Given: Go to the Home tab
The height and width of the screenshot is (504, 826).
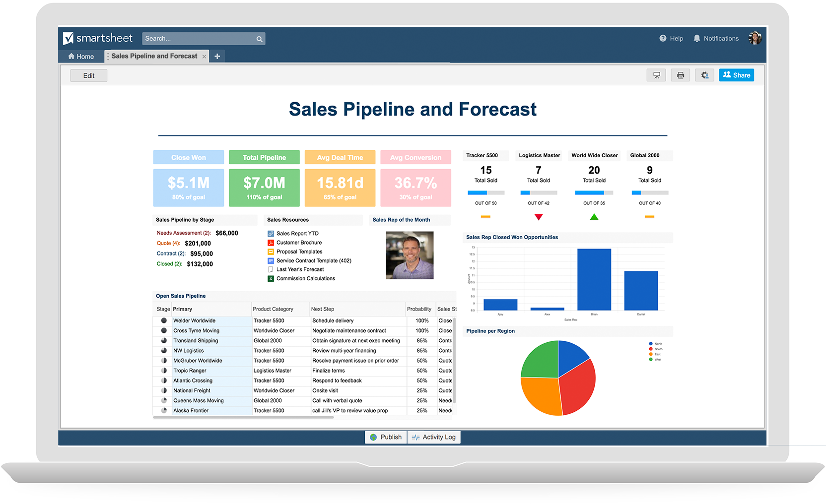Looking at the screenshot, I should click(81, 57).
